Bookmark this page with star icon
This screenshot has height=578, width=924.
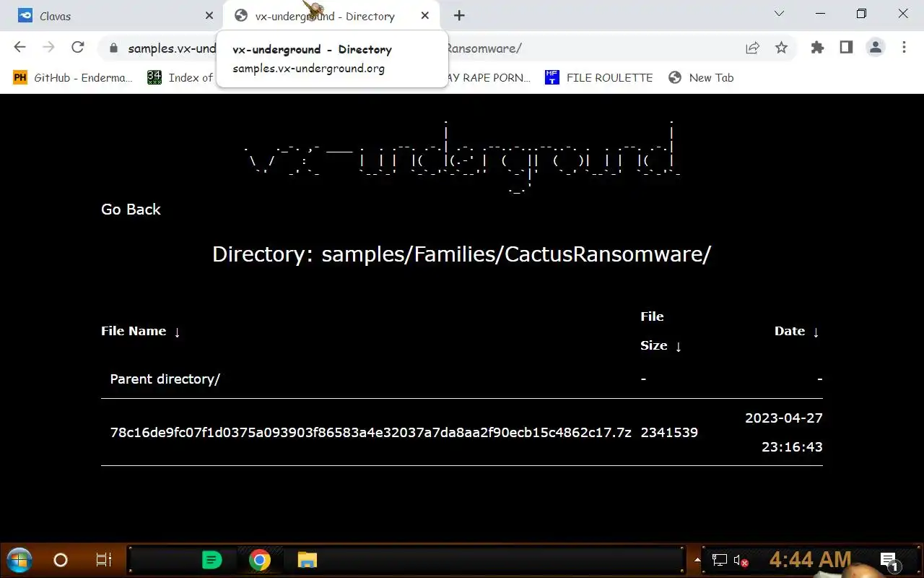point(781,48)
